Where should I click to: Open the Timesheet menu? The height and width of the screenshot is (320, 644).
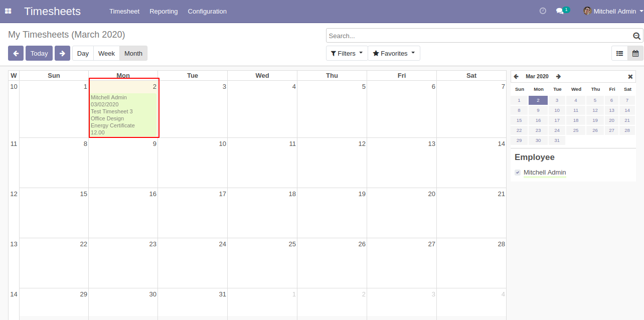pos(124,11)
